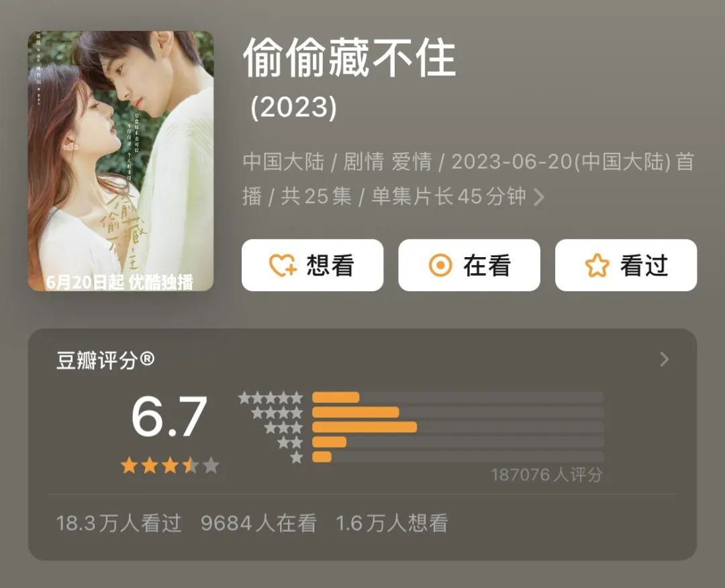Open the 偷偷藏不住 poster thumbnail

click(x=121, y=161)
